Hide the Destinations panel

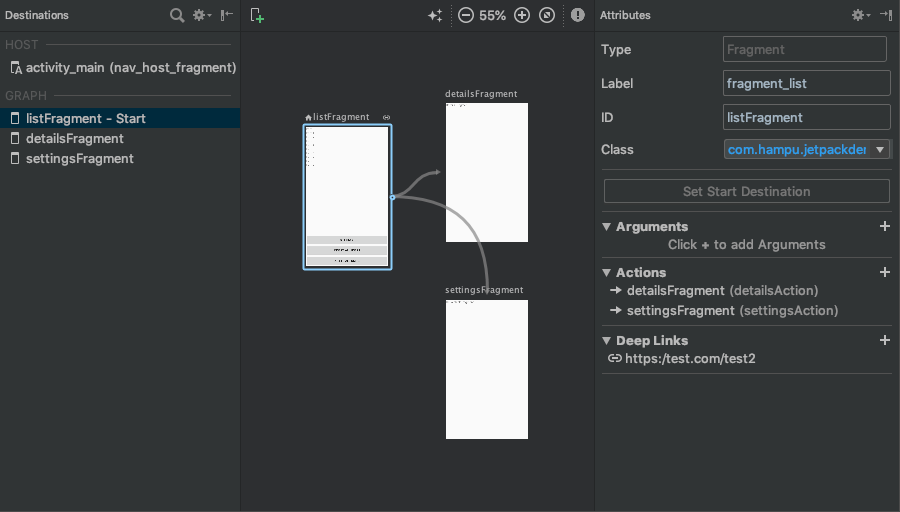point(227,15)
